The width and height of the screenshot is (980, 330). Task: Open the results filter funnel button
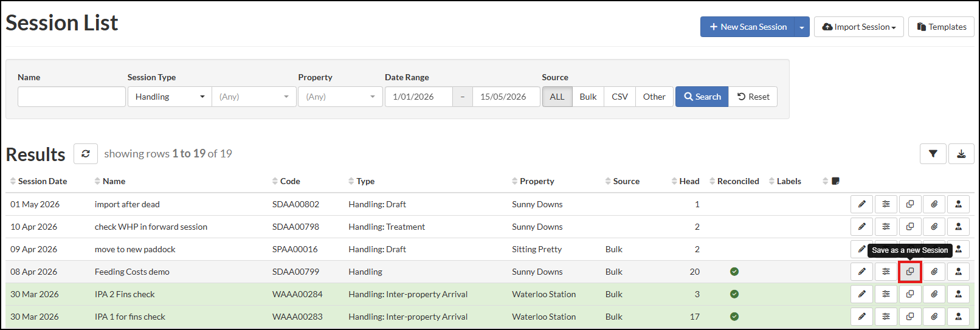point(933,154)
